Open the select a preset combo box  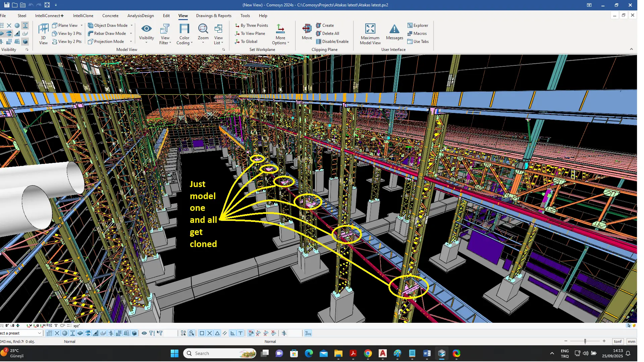[39, 333]
